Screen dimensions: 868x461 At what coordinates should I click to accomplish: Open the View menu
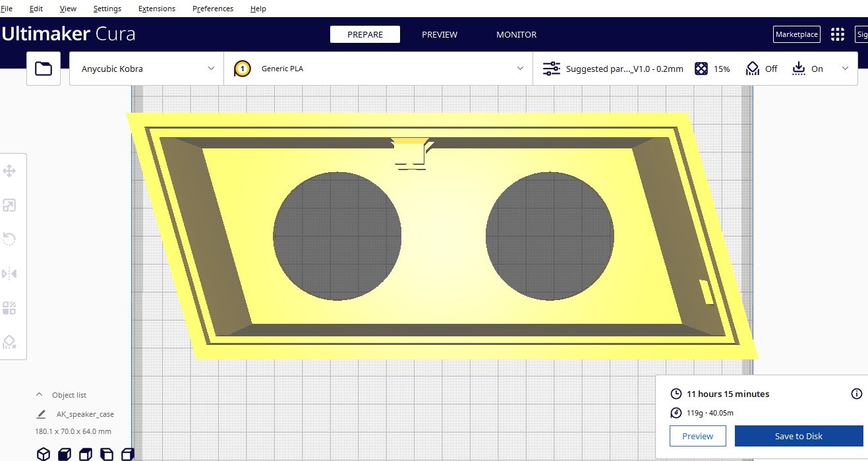click(x=68, y=9)
